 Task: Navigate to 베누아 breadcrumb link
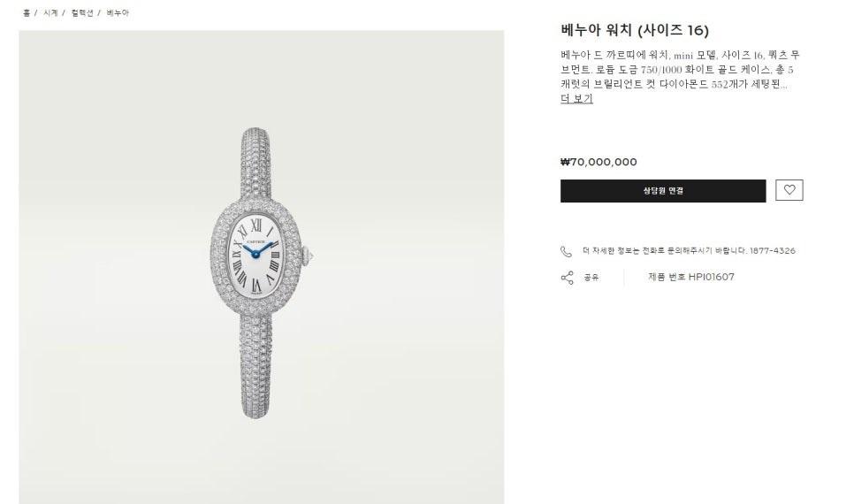point(118,12)
